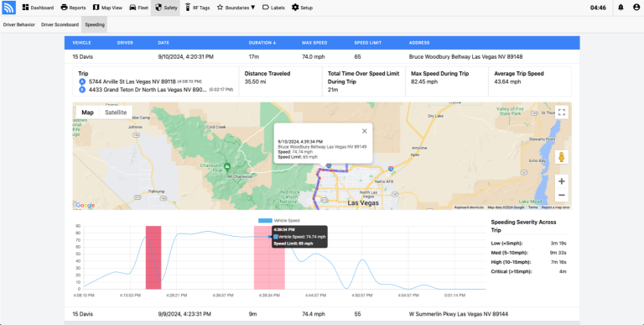Click the Critical (>15mph) severity row
Viewport: 644px width, 325px height.
[528, 271]
